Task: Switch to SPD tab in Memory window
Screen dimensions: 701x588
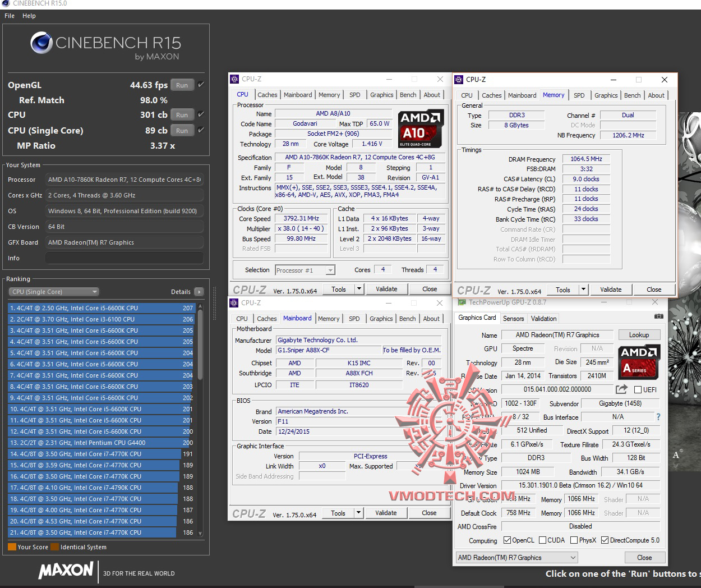Action: [x=579, y=95]
